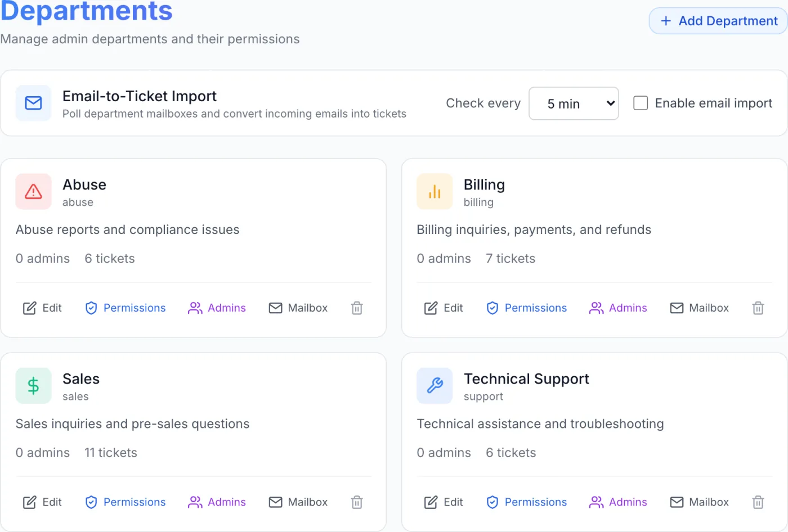
Task: Click 'Abuse reports and compliance issues' description
Action: (128, 229)
